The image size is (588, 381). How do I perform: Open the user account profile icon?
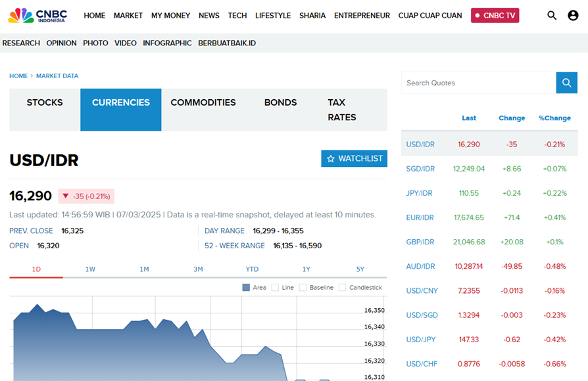[x=573, y=15]
